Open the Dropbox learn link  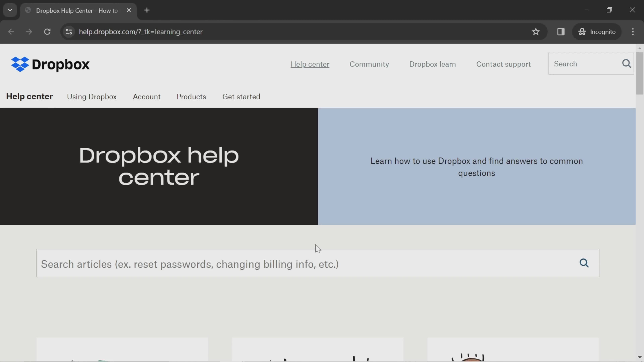click(x=432, y=64)
